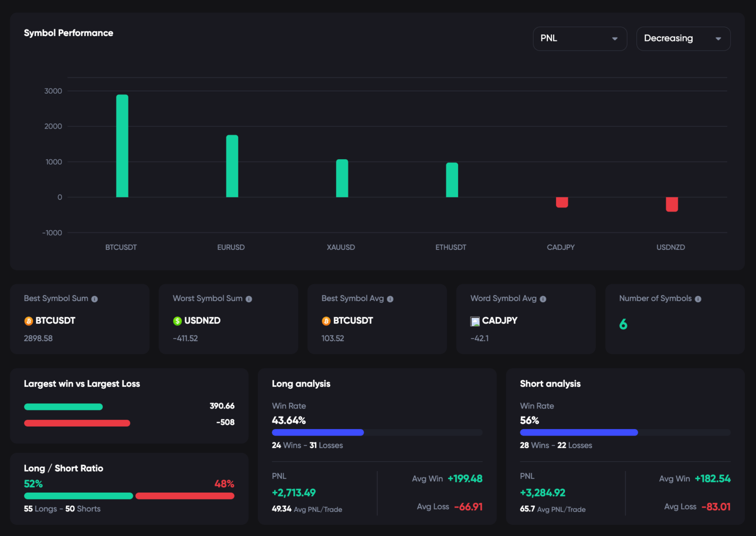Click the Long analysis win rate progress bar
The image size is (756, 536).
point(317,433)
